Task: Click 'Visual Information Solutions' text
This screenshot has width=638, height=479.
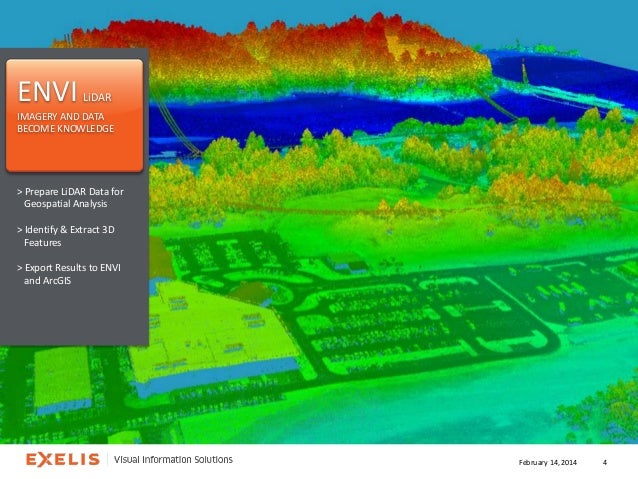Action: [173, 459]
